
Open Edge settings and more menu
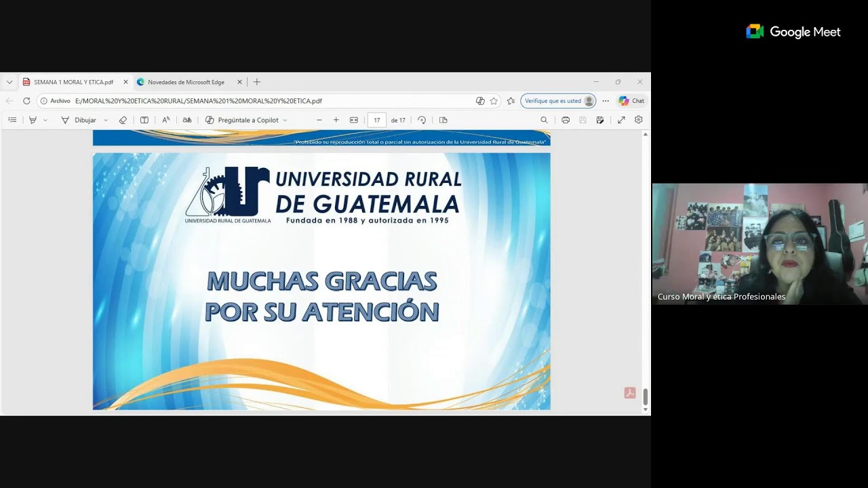click(606, 101)
